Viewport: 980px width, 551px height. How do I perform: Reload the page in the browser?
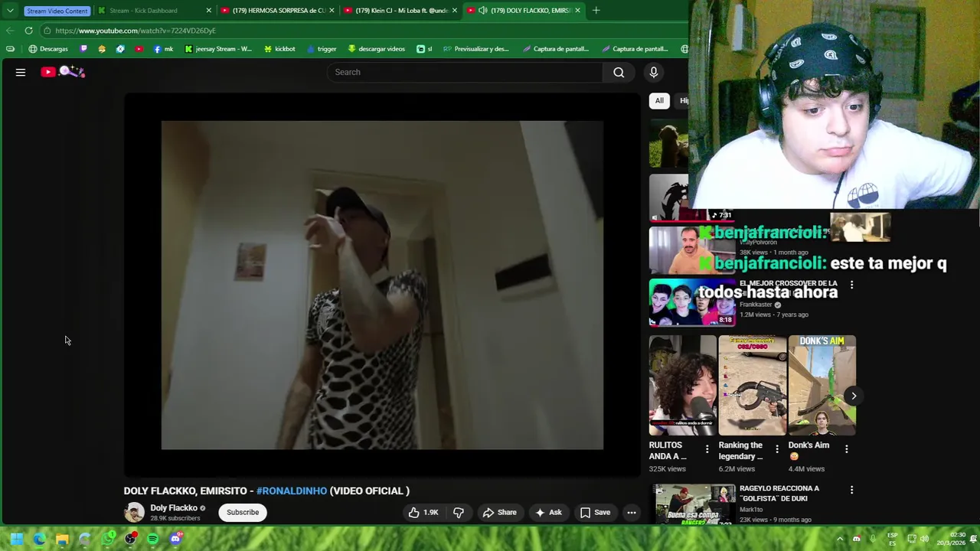point(28,31)
